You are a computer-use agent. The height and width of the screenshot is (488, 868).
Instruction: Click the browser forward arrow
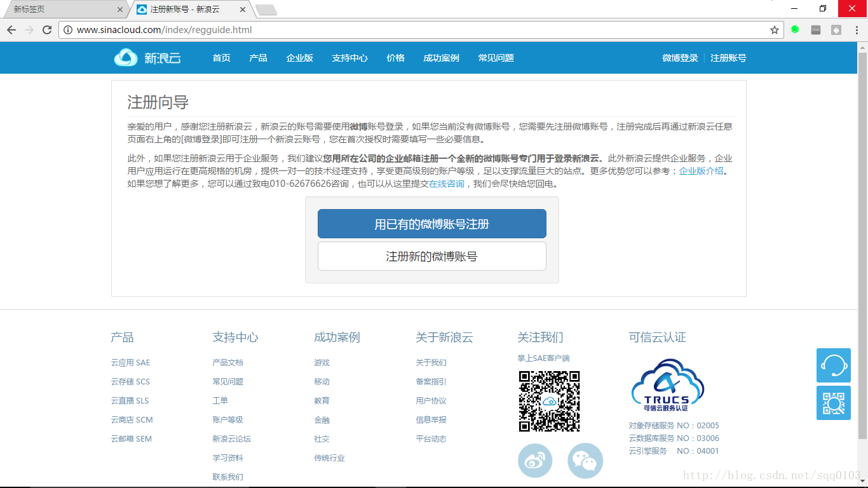(x=29, y=30)
